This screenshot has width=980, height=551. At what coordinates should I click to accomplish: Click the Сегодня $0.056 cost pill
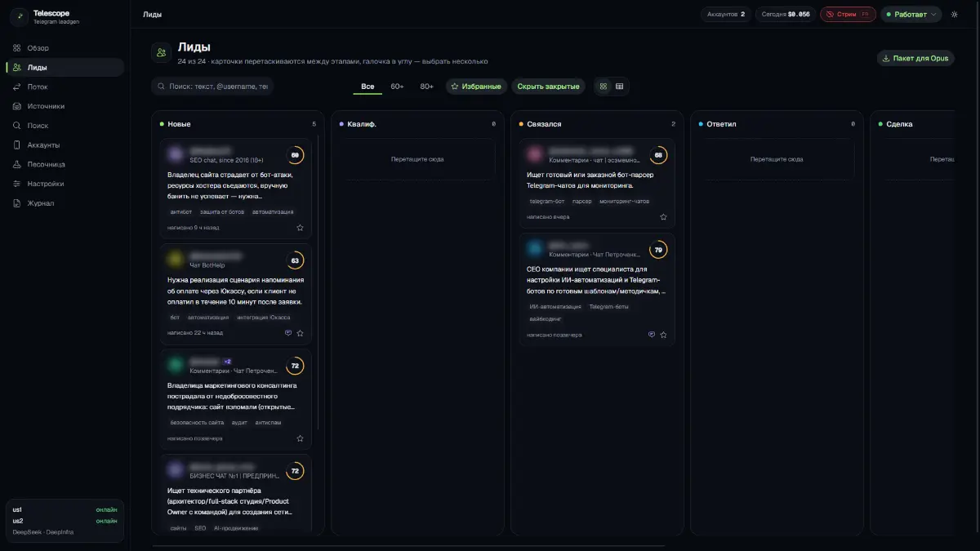coord(785,15)
